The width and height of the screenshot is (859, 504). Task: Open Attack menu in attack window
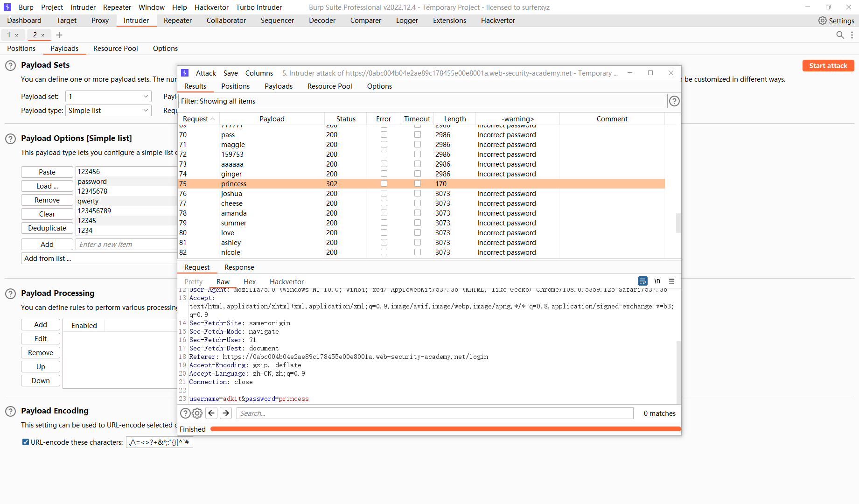click(206, 73)
